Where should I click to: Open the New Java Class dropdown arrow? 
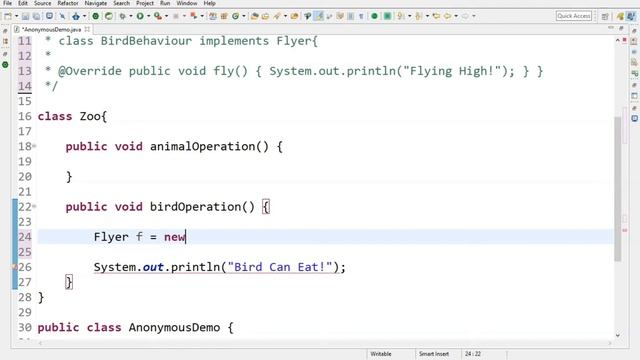click(x=244, y=16)
